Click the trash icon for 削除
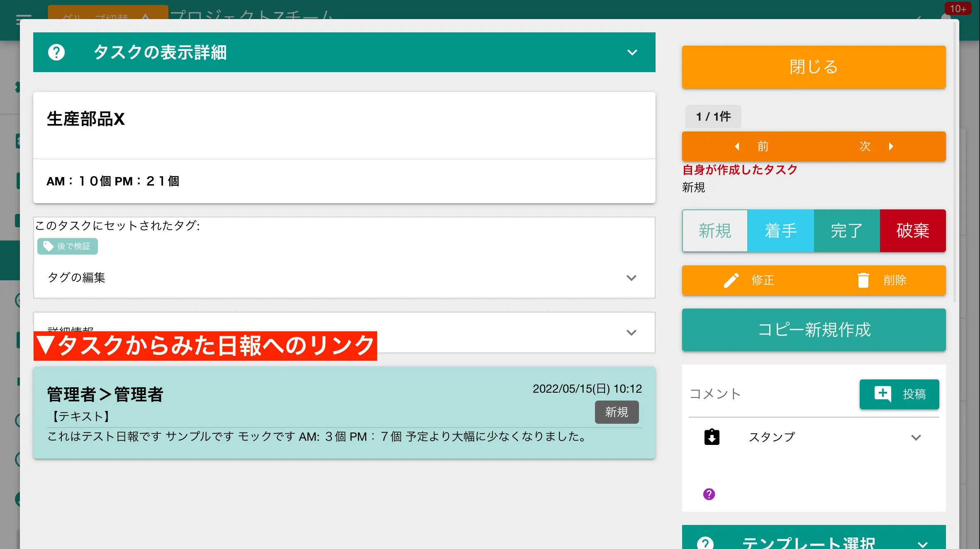Screen dimensions: 980x549 864,280
